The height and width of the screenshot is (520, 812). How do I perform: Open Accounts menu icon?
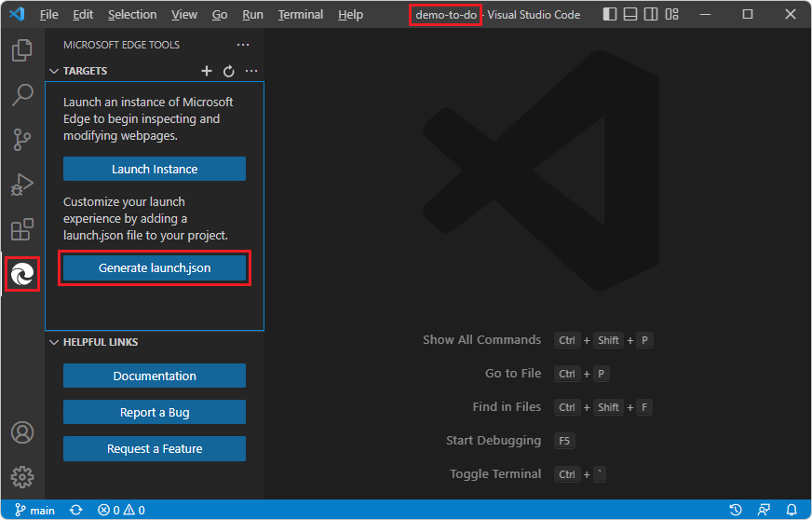click(x=22, y=432)
